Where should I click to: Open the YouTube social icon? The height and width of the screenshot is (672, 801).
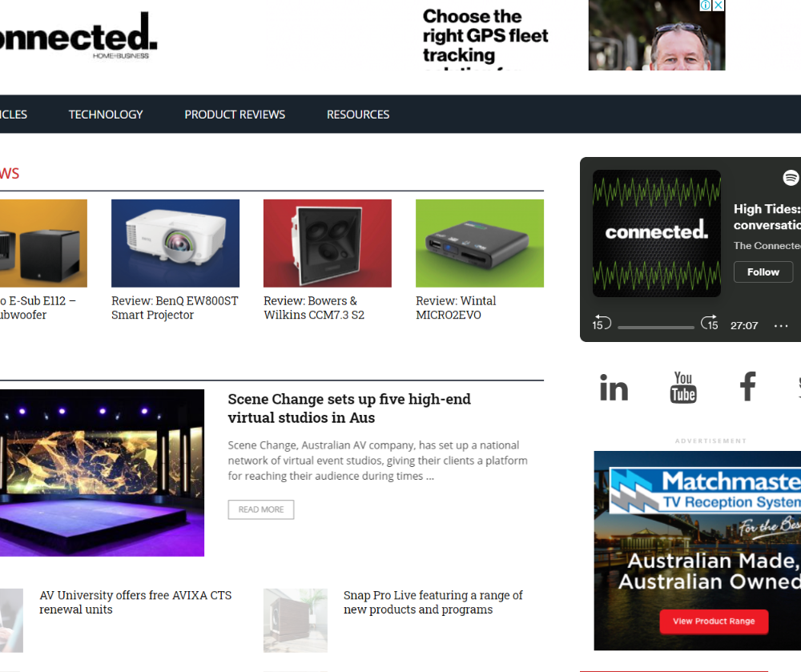(x=683, y=387)
